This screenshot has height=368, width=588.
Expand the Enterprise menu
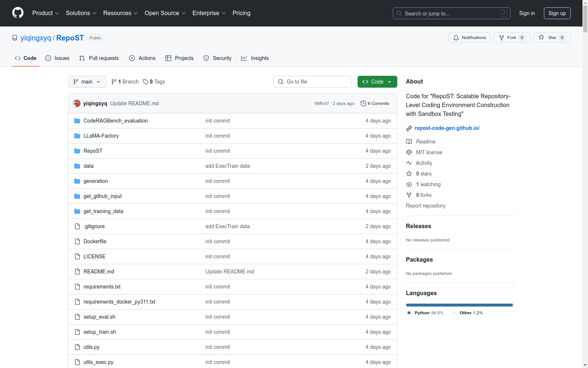(x=209, y=13)
